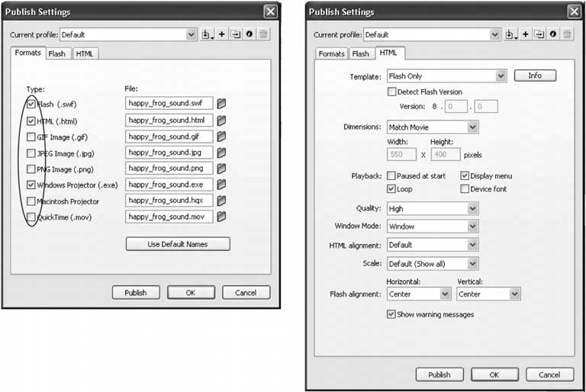Click the Use Default Names button

pyautogui.click(x=178, y=244)
